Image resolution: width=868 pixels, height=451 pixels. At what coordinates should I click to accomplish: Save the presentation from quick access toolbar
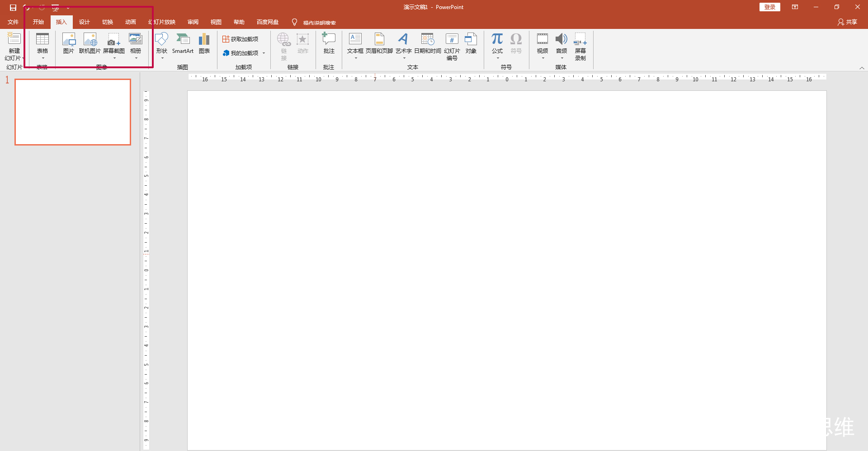tap(13, 8)
